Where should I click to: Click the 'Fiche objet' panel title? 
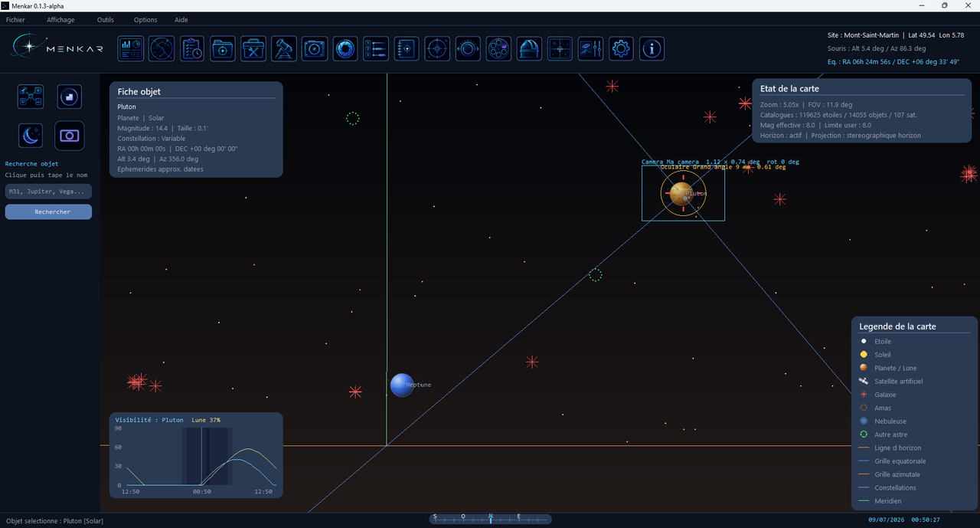point(139,91)
